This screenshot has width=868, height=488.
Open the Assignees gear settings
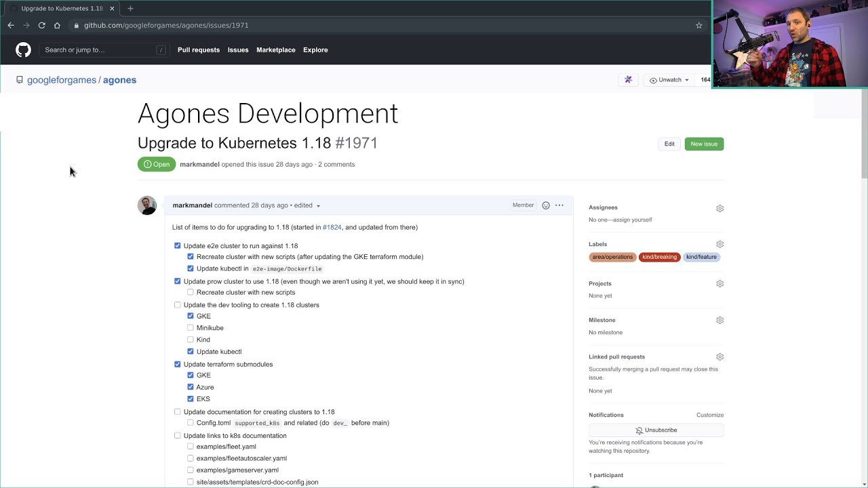click(719, 208)
